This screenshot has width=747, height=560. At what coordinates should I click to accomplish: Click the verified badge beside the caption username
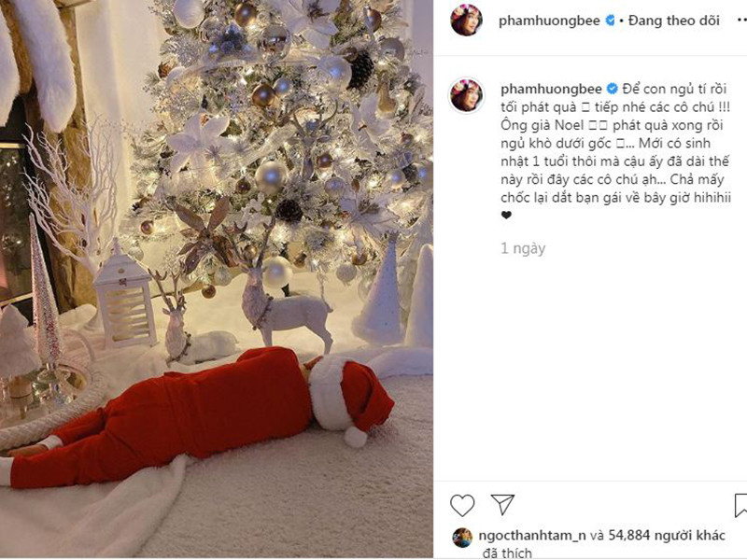coord(613,89)
